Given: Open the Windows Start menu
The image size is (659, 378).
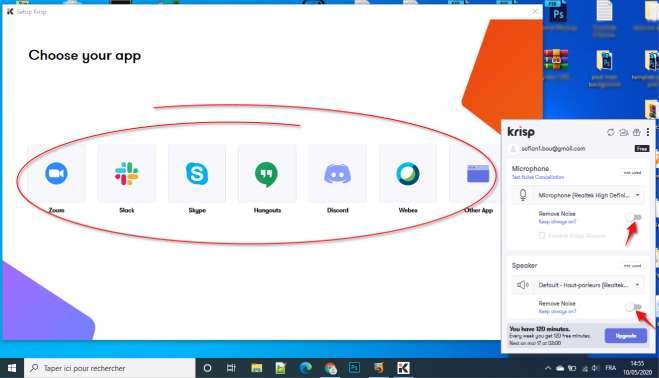Looking at the screenshot, I should 12,368.
